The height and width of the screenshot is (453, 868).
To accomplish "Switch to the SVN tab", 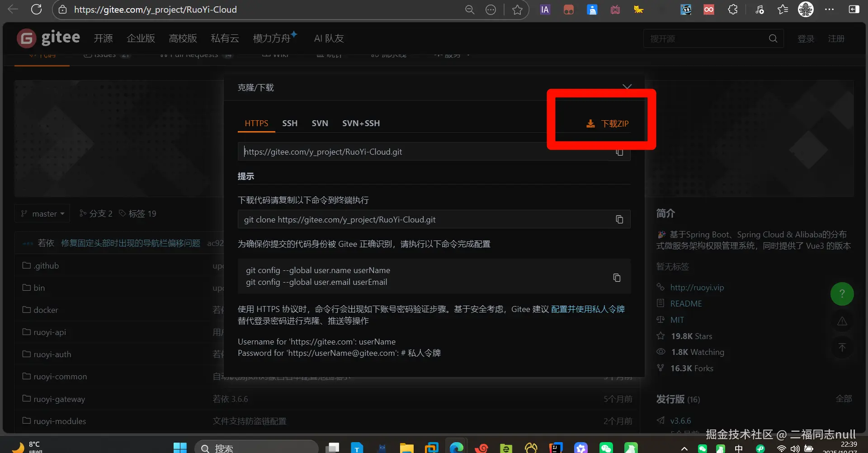I will [320, 123].
